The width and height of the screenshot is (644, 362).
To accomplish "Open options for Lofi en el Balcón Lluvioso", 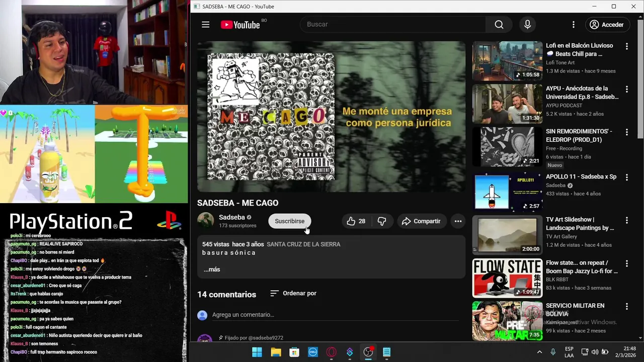I will tap(627, 46).
